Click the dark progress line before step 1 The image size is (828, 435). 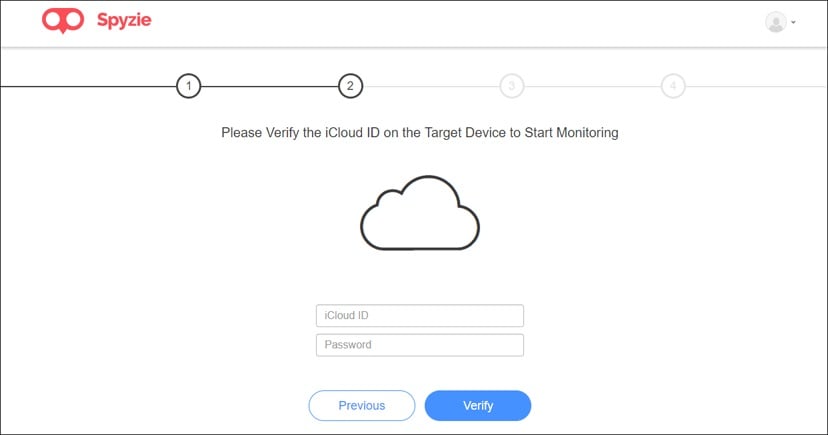pos(88,86)
